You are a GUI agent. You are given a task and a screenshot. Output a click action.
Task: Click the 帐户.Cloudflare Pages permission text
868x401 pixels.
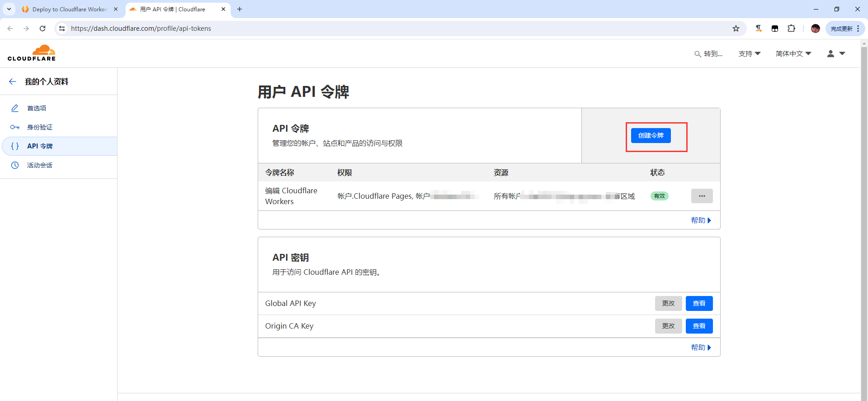[375, 196]
